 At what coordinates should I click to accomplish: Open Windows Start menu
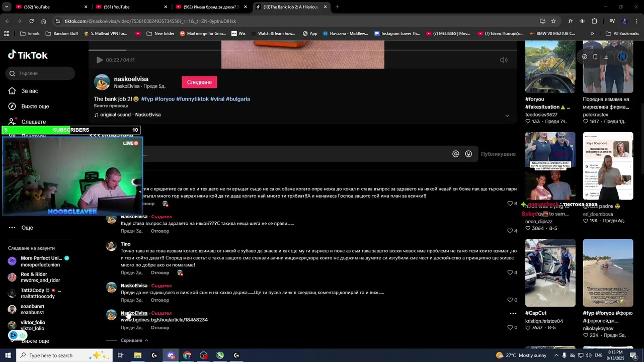(8, 355)
